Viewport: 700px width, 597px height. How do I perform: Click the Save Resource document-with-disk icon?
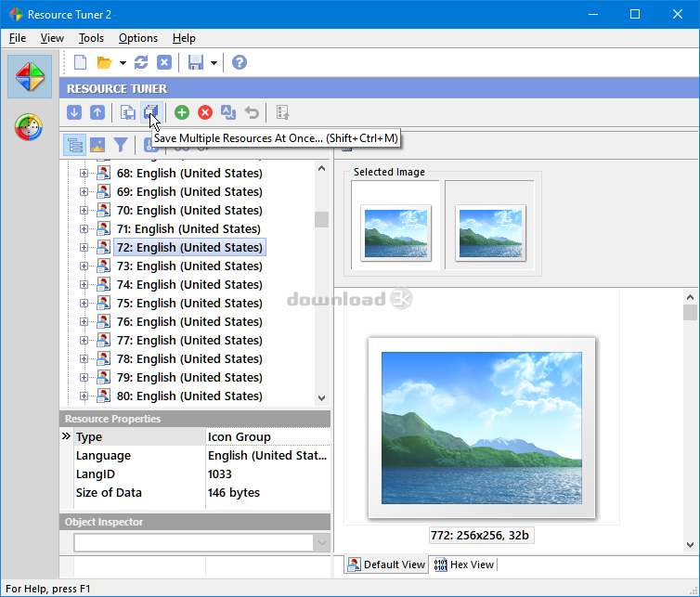pos(128,112)
